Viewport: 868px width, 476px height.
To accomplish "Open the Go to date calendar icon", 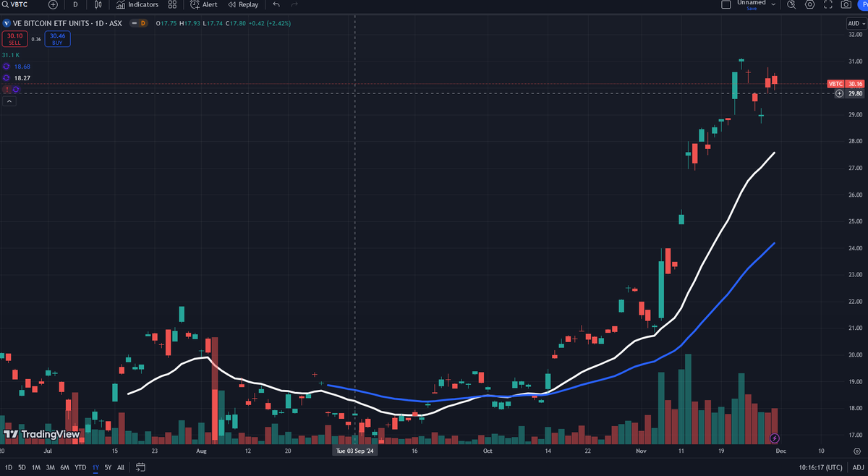I will coord(140,467).
